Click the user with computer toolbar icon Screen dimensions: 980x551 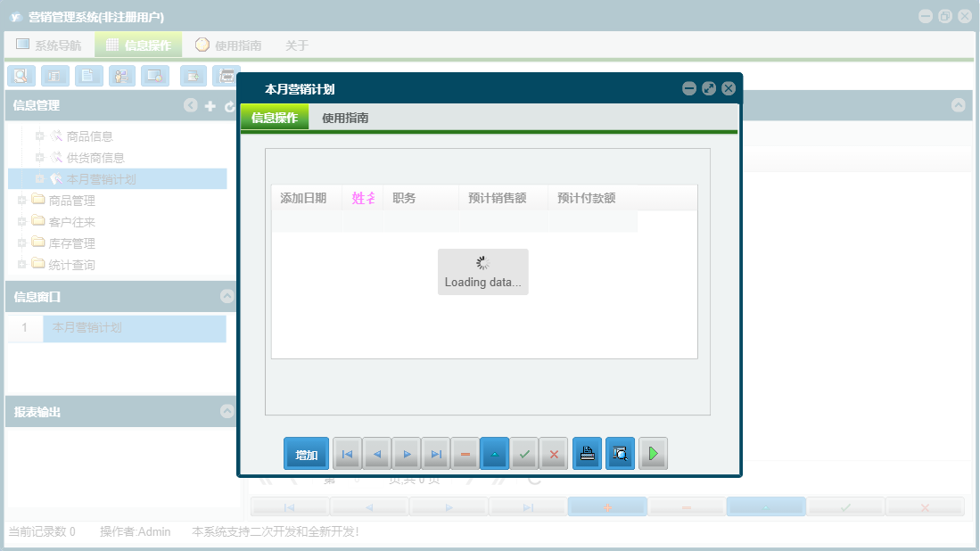122,76
